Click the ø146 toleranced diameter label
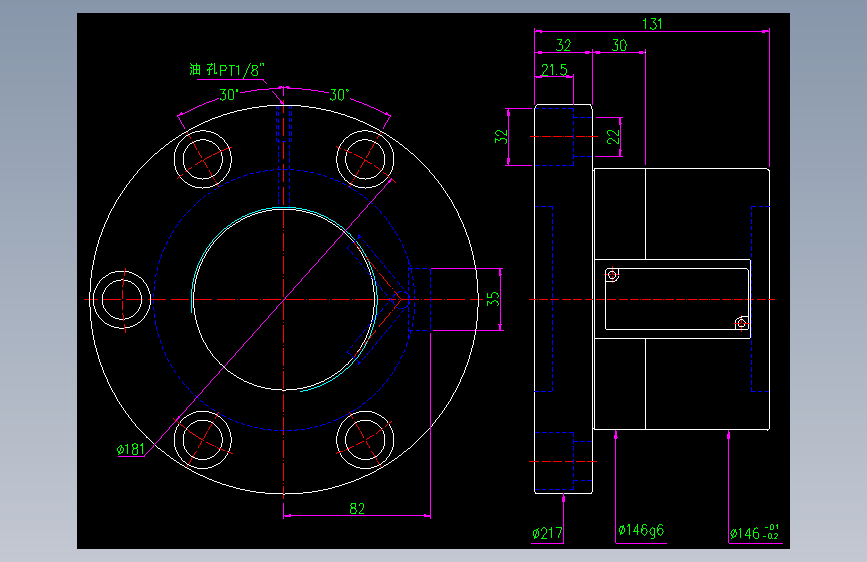This screenshot has width=867, height=562. pos(754,532)
